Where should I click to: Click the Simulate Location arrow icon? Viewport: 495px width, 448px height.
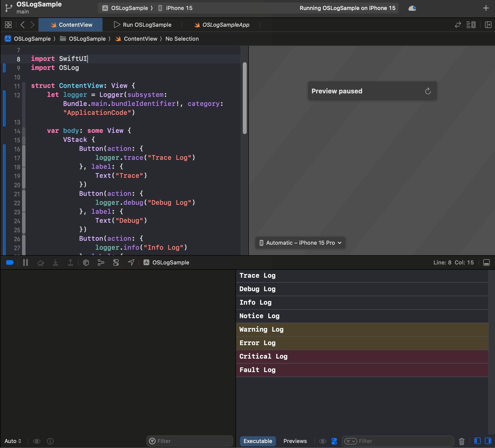click(131, 262)
